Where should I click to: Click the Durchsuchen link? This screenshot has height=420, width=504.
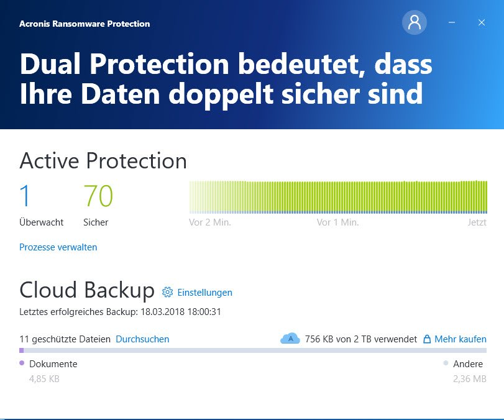click(142, 339)
